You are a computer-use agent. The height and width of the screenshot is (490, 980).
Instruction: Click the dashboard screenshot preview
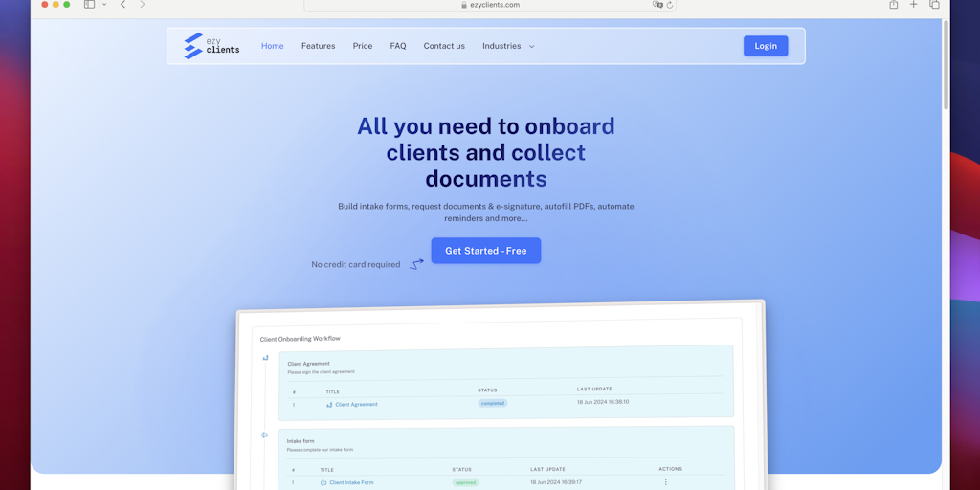[x=501, y=395]
